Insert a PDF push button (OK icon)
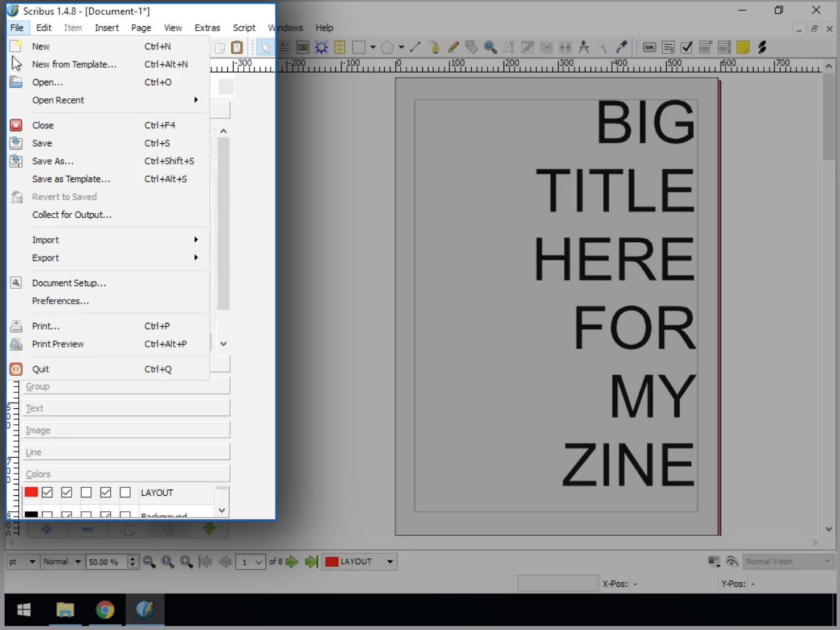Image resolution: width=840 pixels, height=630 pixels. (x=650, y=48)
